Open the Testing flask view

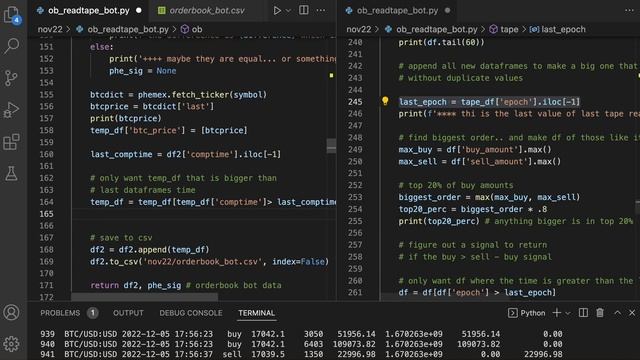11,173
